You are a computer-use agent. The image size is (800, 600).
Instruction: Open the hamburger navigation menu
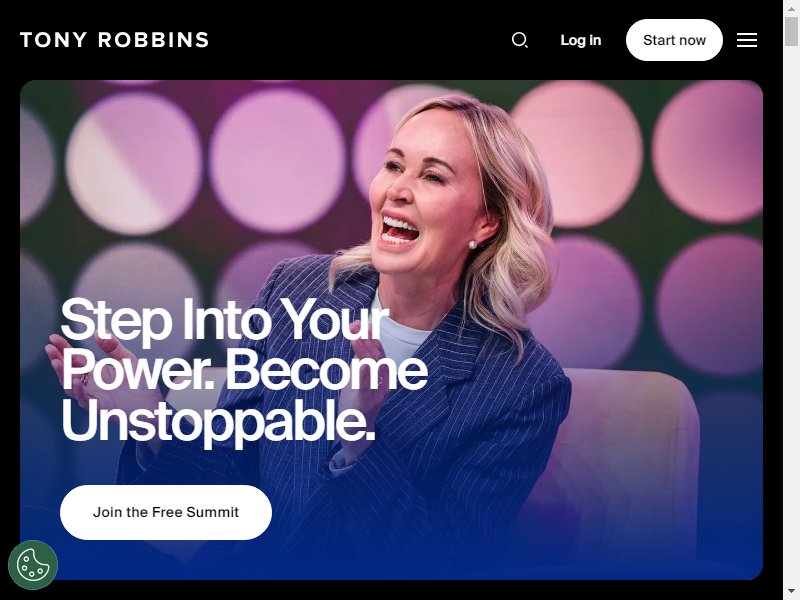pos(746,40)
